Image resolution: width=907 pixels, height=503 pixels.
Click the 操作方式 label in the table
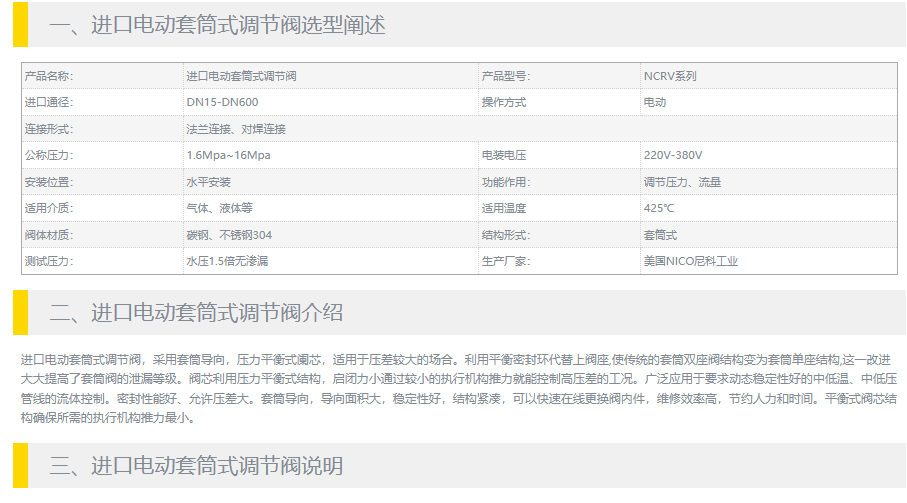point(504,102)
